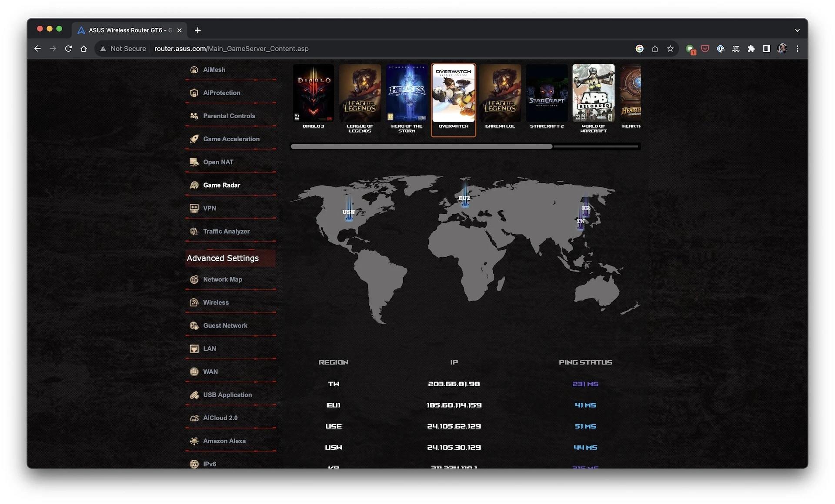Click the TW server marker on map
The image size is (835, 504).
pyautogui.click(x=581, y=221)
